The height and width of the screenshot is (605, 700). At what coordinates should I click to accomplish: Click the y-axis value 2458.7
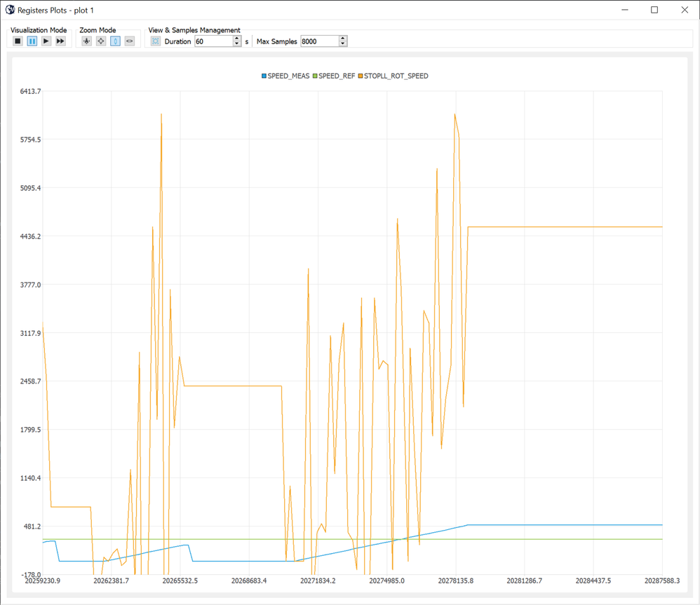[x=30, y=381]
